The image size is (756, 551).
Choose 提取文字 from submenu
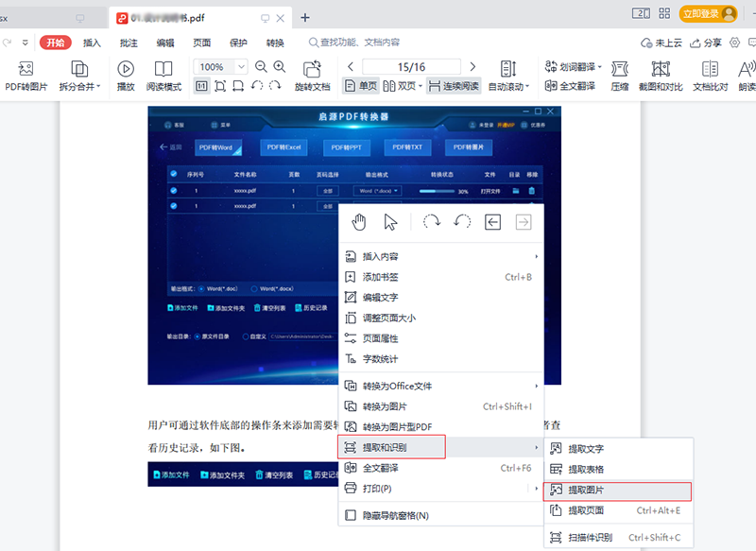coord(619,449)
